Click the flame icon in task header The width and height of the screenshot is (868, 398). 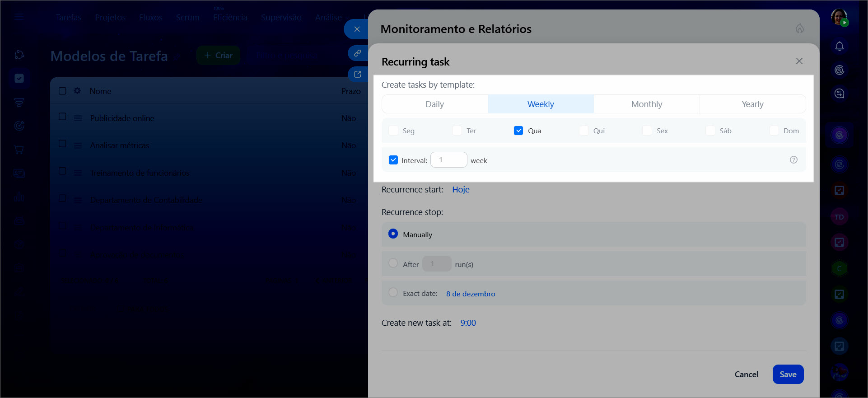pyautogui.click(x=799, y=29)
